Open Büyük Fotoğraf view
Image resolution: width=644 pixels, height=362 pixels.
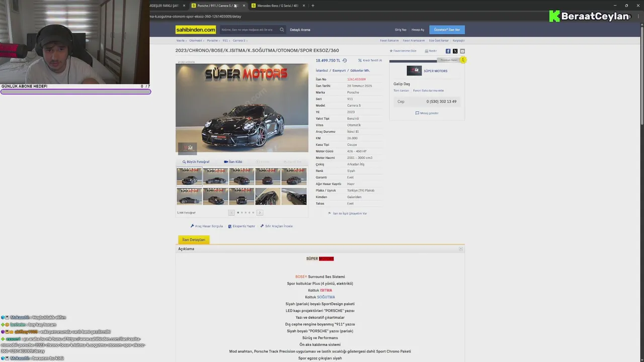[x=196, y=162]
